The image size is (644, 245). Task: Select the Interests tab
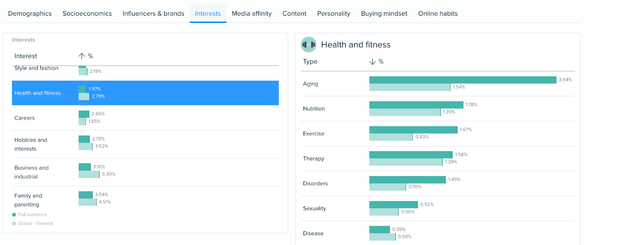click(208, 14)
